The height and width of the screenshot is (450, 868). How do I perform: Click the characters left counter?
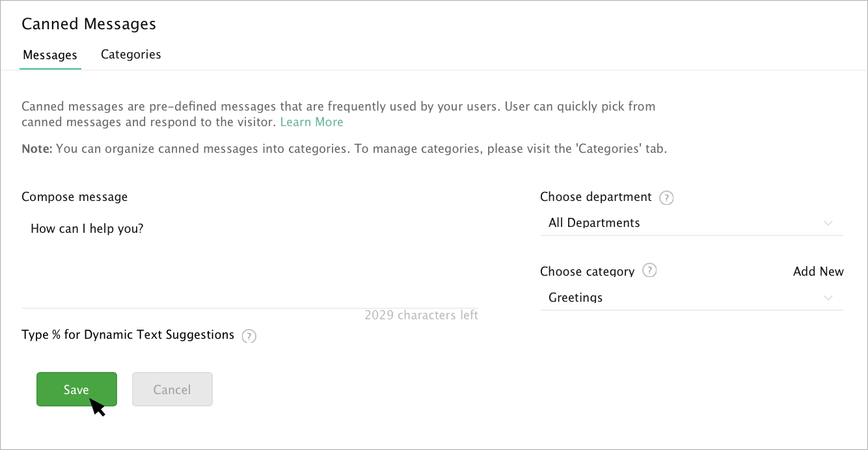tap(421, 315)
